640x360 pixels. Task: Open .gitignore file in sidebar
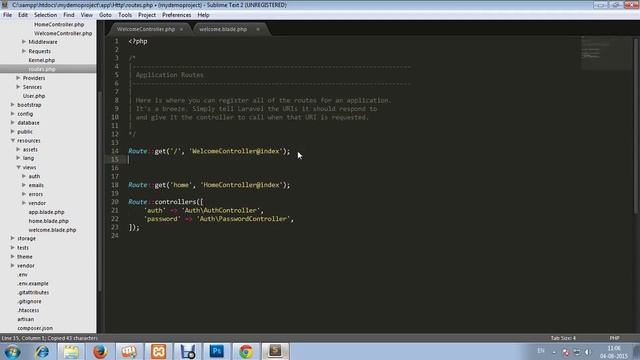point(29,301)
